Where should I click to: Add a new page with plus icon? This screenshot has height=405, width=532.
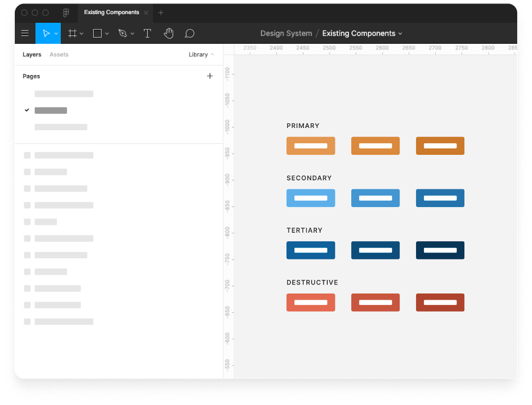[x=210, y=76]
